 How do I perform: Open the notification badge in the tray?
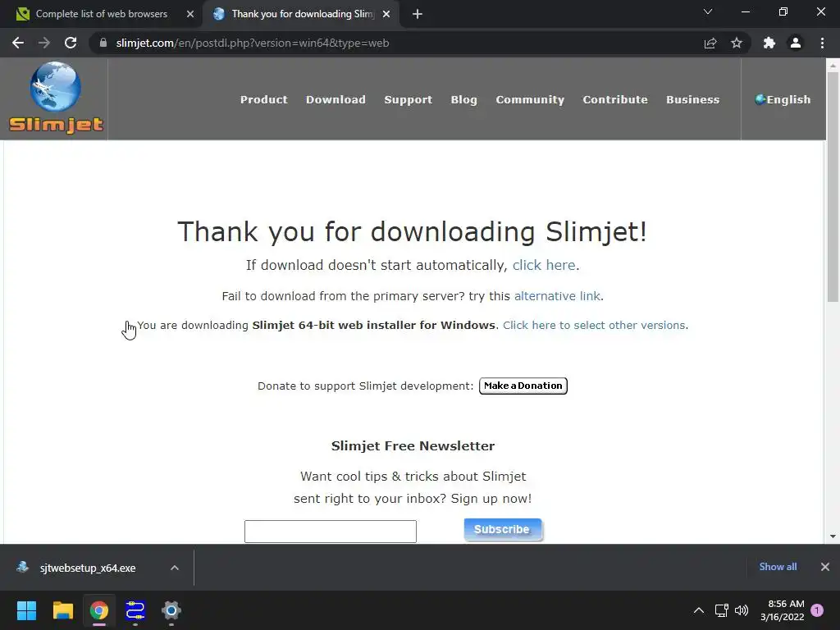coord(817,610)
